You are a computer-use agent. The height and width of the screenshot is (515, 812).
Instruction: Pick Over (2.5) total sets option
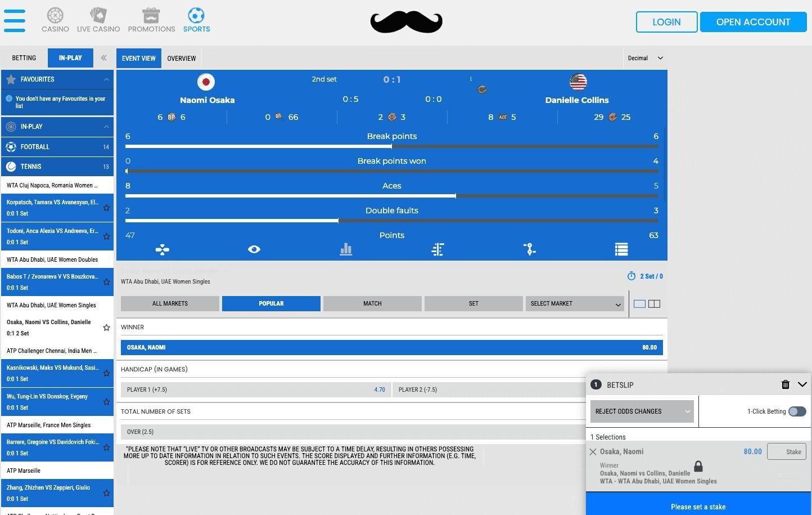(x=353, y=432)
